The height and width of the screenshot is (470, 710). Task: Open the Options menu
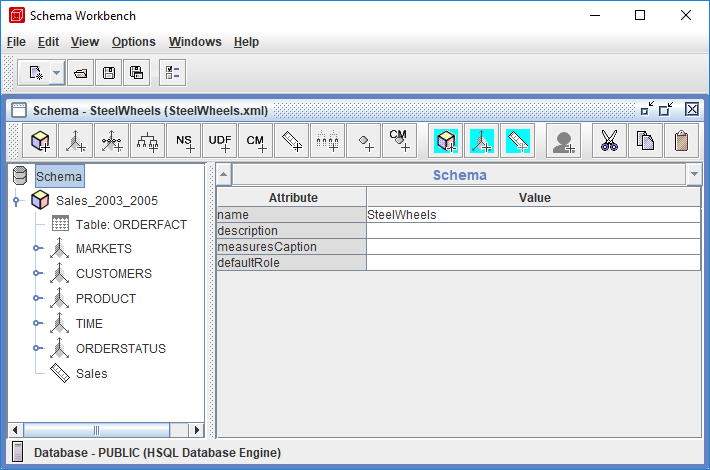tap(133, 42)
